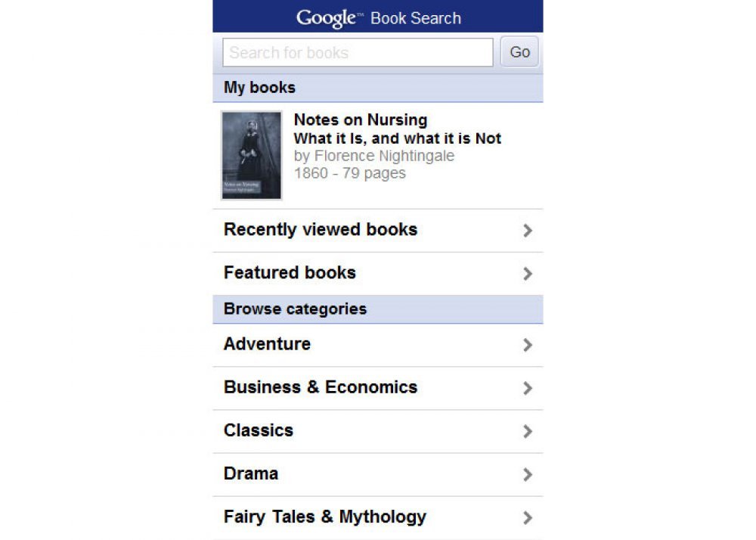
Task: Click the chevron arrow for Business & Economics
Action: pyautogui.click(x=528, y=388)
